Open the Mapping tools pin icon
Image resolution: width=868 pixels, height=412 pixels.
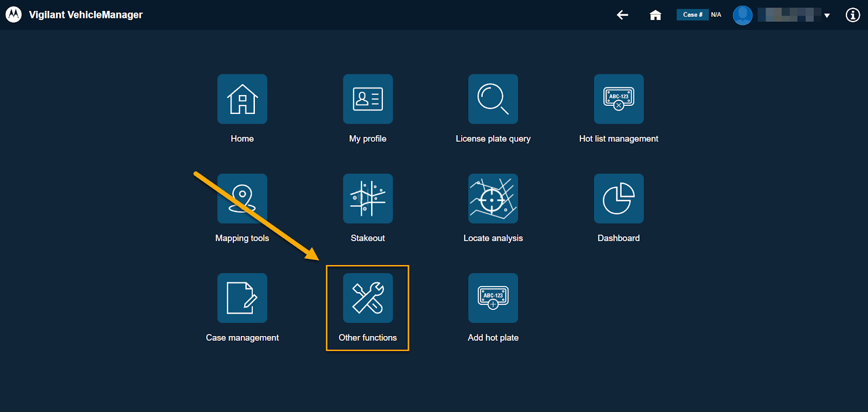242,198
